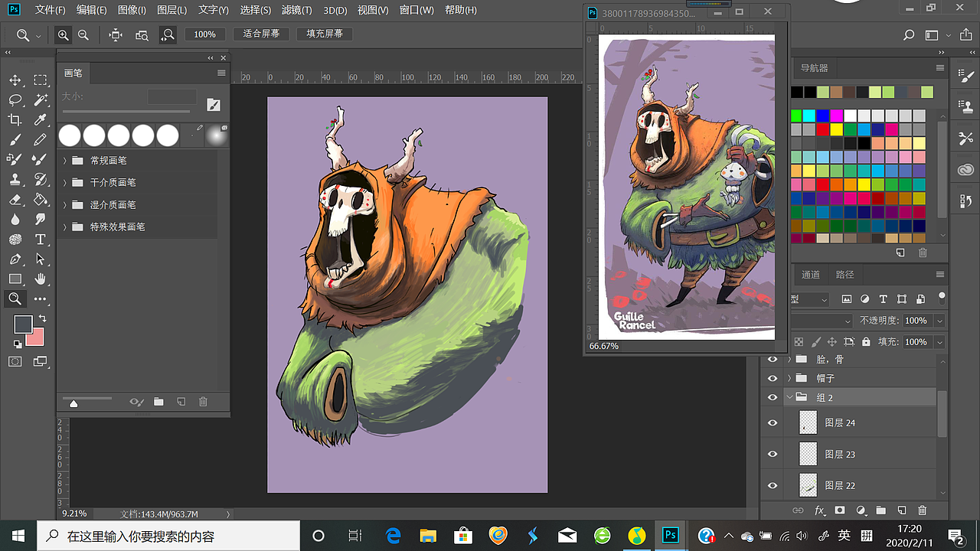Switch to the 通道 tab
980x551 pixels.
click(x=811, y=275)
